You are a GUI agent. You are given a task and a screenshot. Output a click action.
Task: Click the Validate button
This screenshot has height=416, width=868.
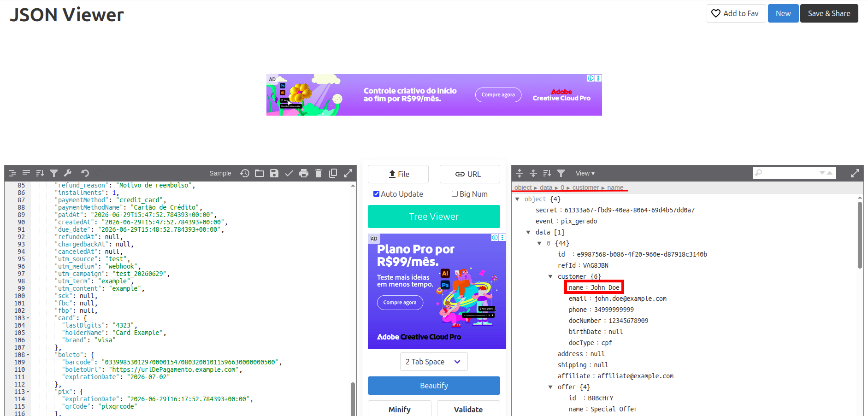tap(468, 409)
